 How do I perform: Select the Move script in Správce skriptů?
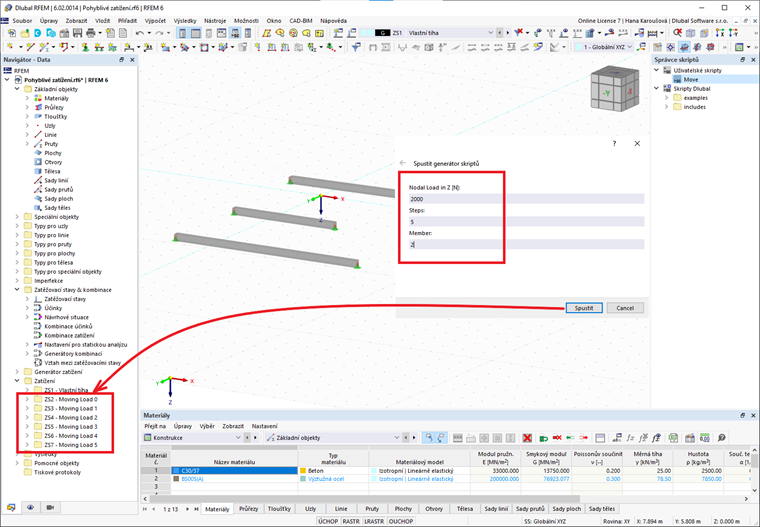(691, 80)
